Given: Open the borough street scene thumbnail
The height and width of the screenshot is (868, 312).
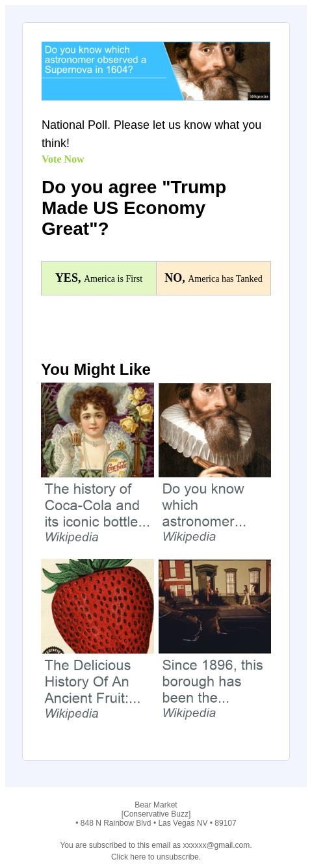Looking at the screenshot, I should point(214,606).
